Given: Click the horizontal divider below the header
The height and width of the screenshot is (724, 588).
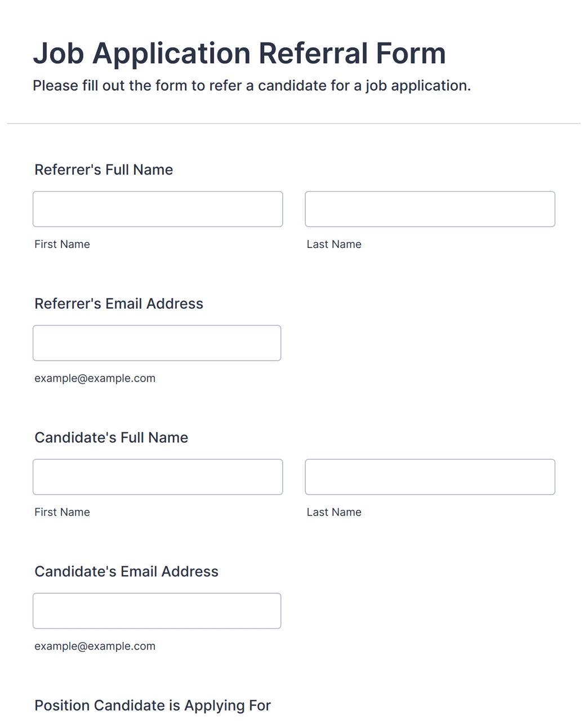Looking at the screenshot, I should point(294,123).
